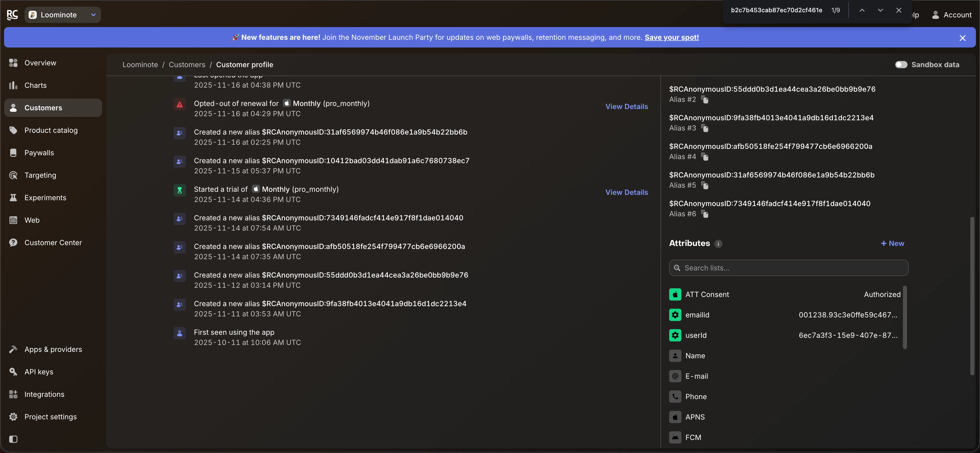This screenshot has height=453, width=980.
Task: Open the Charts section
Action: 35,85
